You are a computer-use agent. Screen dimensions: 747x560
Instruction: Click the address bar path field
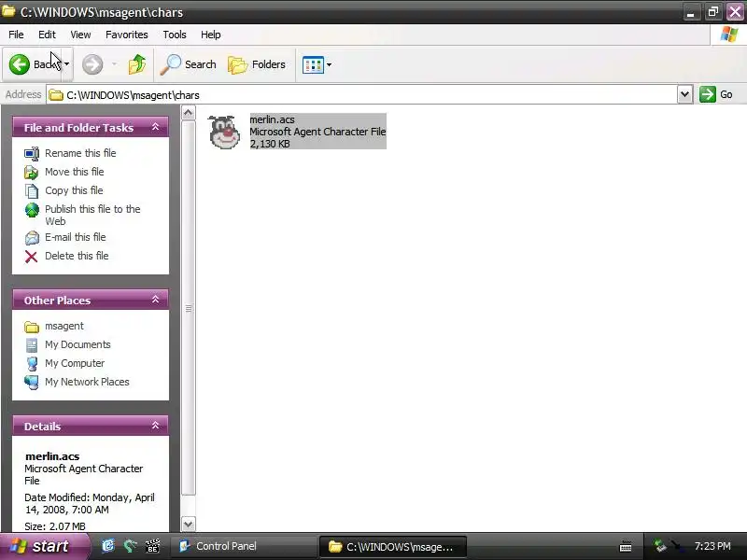(x=362, y=95)
